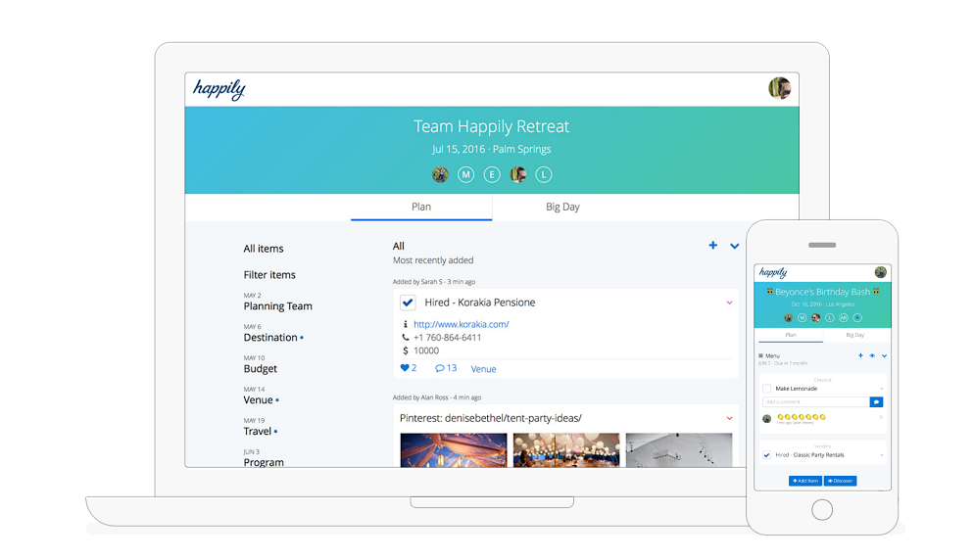Uncheck the Hired - Korakia Pensione checkbox
This screenshot has height=560, width=974.
[x=408, y=303]
